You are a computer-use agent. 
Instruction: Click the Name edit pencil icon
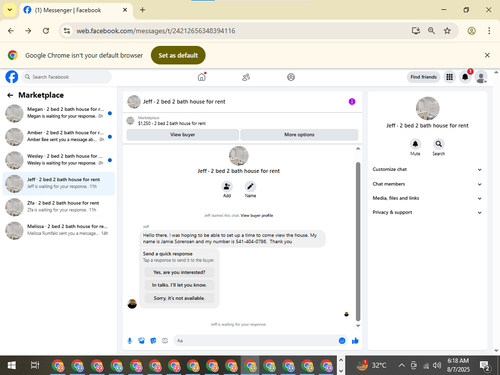[250, 186]
